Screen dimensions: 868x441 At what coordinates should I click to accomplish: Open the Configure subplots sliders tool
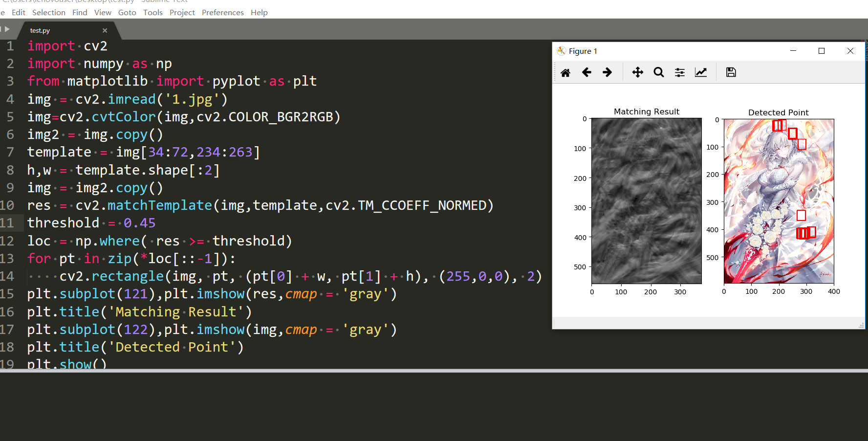tap(680, 72)
